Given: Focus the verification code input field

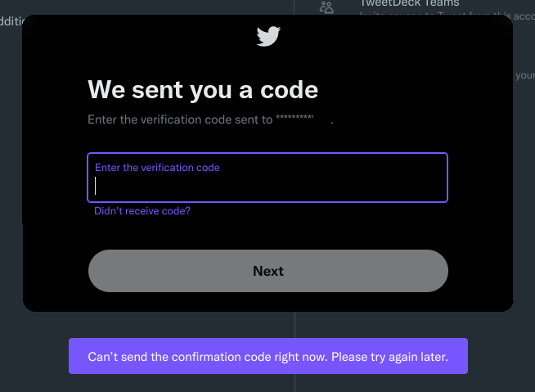Looking at the screenshot, I should pyautogui.click(x=267, y=178).
